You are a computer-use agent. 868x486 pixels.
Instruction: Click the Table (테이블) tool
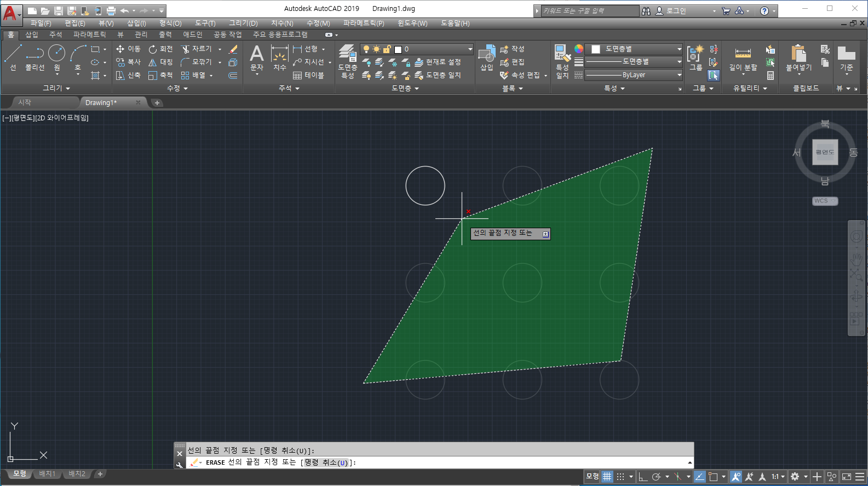click(x=308, y=75)
